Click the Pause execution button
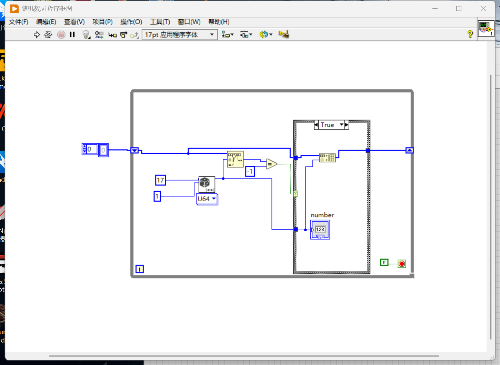500x365 pixels. coord(72,35)
